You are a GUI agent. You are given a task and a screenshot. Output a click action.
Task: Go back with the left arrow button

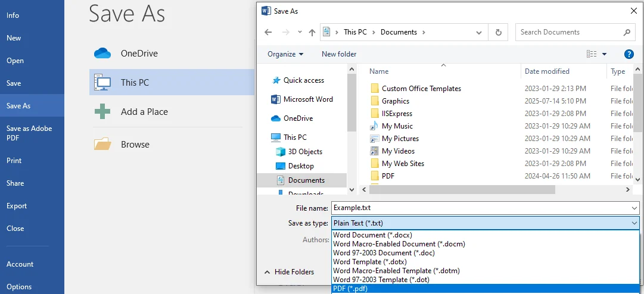[268, 32]
